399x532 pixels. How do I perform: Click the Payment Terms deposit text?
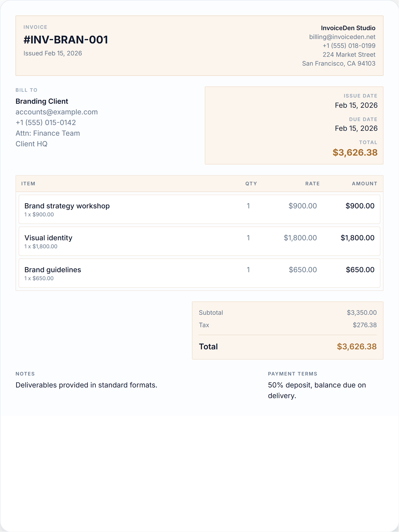[x=317, y=390]
